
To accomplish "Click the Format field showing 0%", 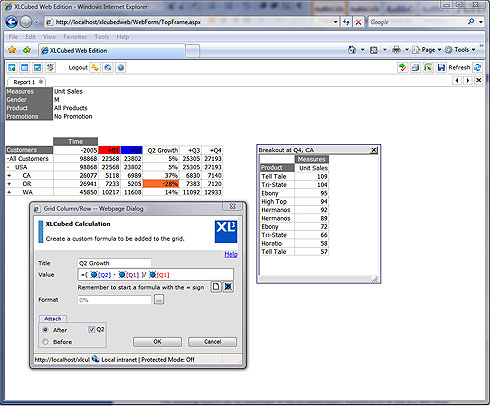I will tap(114, 300).
